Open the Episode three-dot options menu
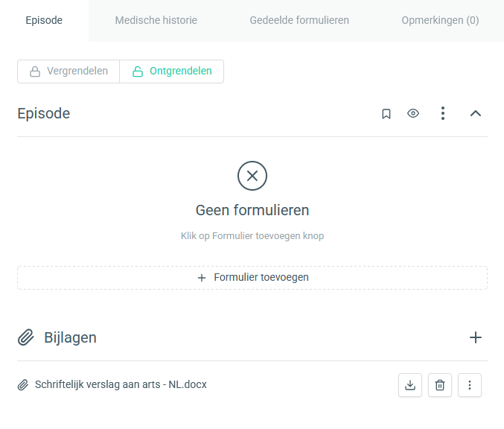The height and width of the screenshot is (429, 504). tap(443, 113)
